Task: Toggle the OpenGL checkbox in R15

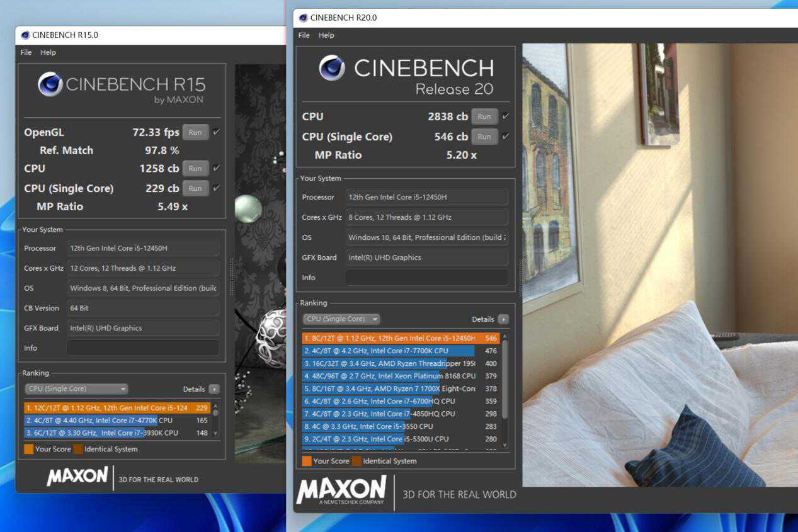Action: 217,132
